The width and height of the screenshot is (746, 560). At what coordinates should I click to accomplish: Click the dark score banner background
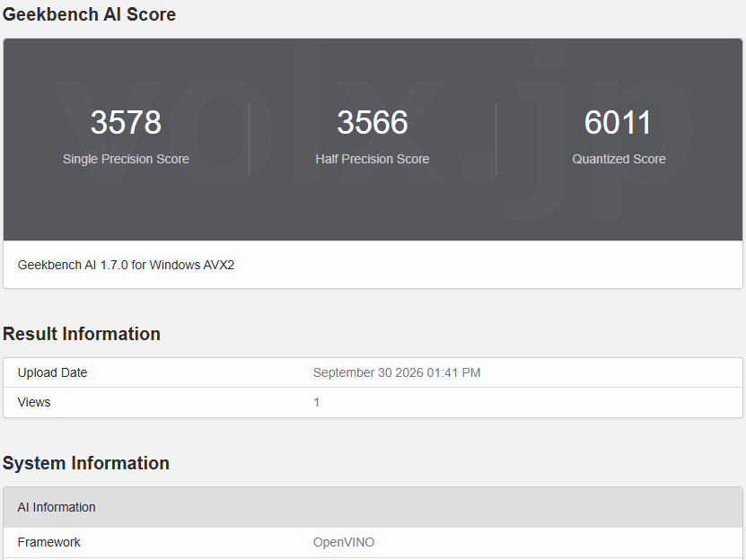[x=373, y=209]
